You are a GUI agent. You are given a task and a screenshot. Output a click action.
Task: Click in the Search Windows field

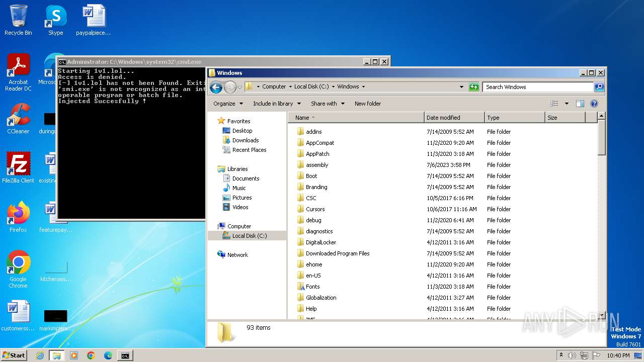pos(538,87)
